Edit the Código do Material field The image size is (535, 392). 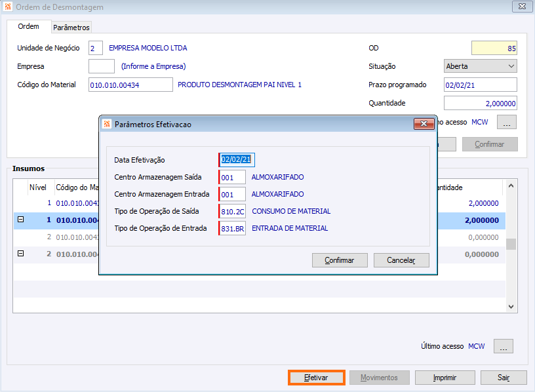tap(130, 85)
